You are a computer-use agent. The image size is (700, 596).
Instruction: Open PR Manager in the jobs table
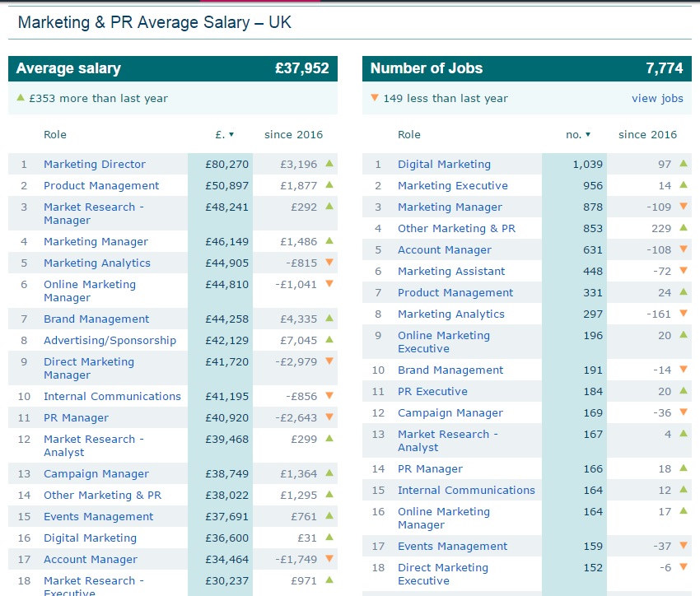click(x=430, y=468)
